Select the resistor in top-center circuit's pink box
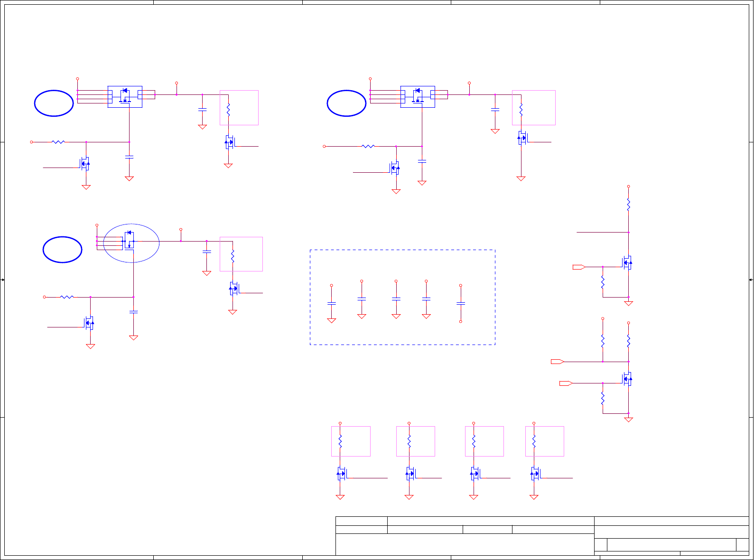The height and width of the screenshot is (560, 754). coord(521,110)
